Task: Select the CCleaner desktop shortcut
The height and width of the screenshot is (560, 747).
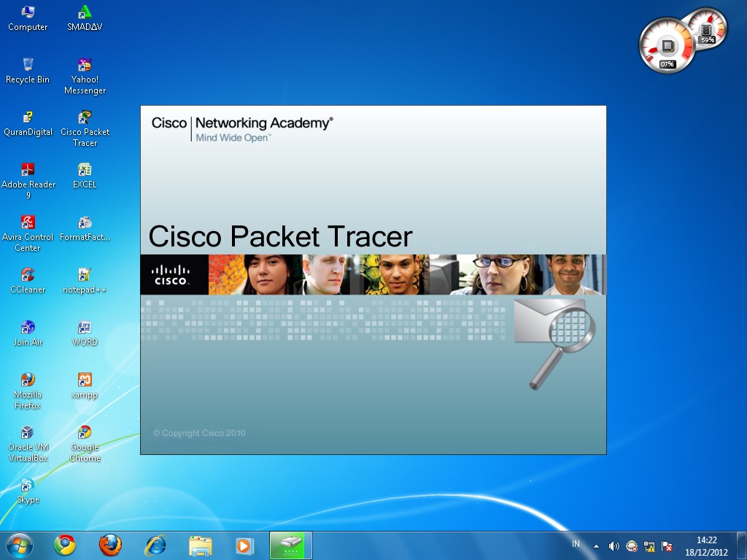Action: point(28,281)
